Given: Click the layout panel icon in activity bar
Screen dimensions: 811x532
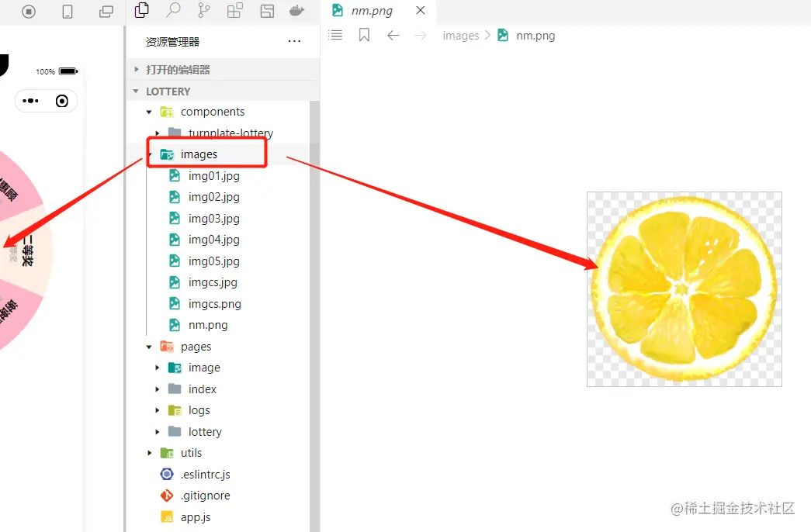Looking at the screenshot, I should point(267,11).
